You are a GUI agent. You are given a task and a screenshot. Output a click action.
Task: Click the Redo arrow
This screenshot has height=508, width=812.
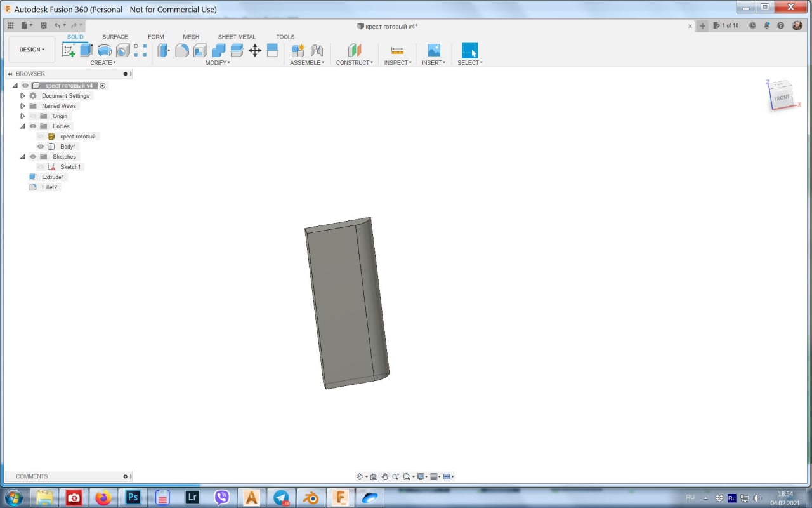[74, 25]
